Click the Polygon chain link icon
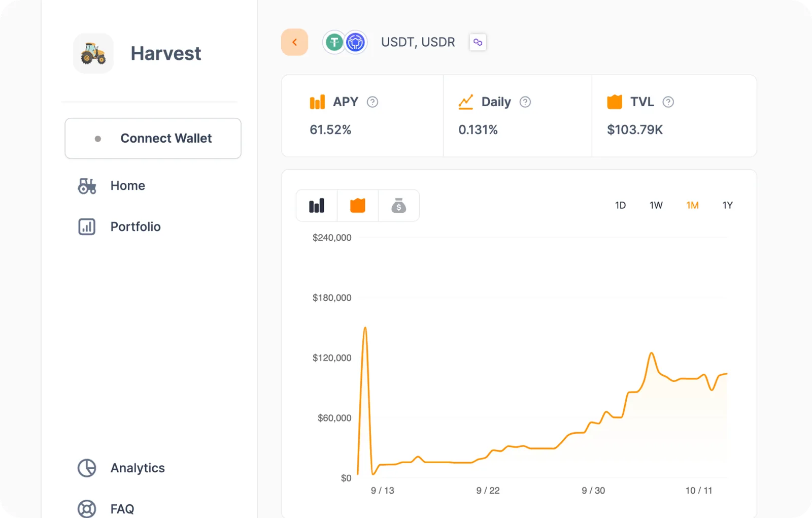Screen dimensions: 812x518 [x=478, y=42]
